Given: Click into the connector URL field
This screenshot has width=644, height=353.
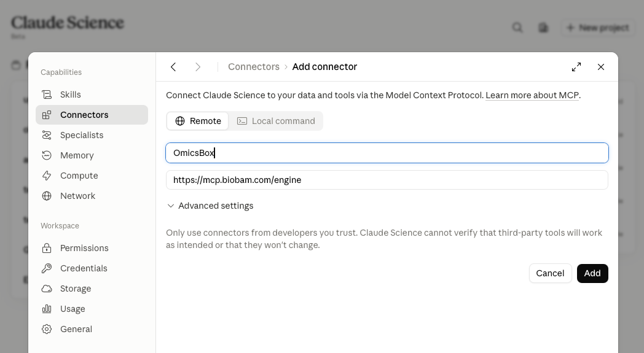Looking at the screenshot, I should [x=387, y=180].
